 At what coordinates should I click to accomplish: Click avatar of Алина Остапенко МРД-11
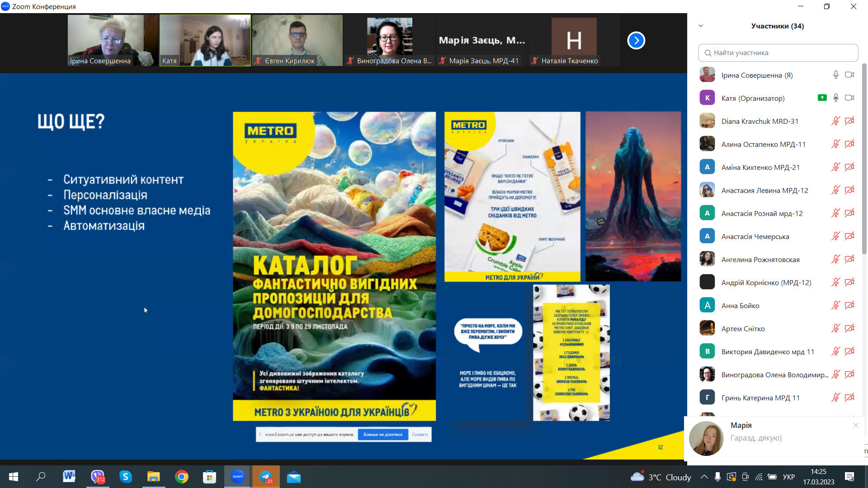(707, 144)
